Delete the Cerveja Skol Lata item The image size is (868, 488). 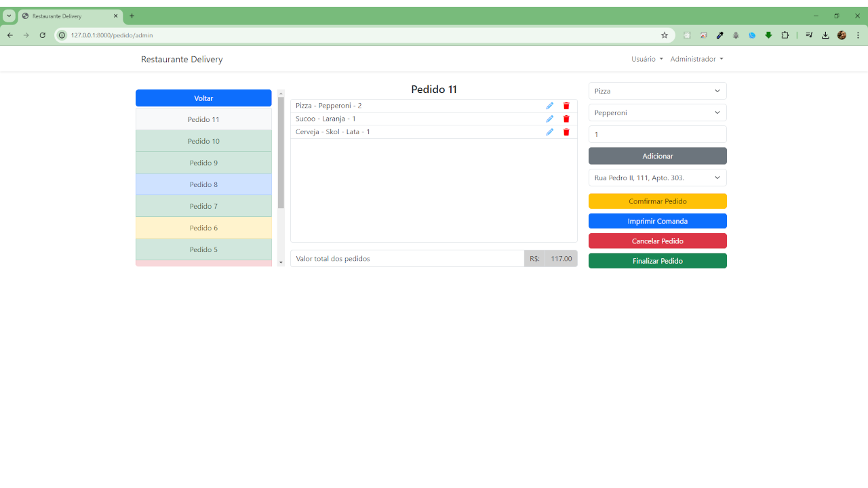(566, 131)
